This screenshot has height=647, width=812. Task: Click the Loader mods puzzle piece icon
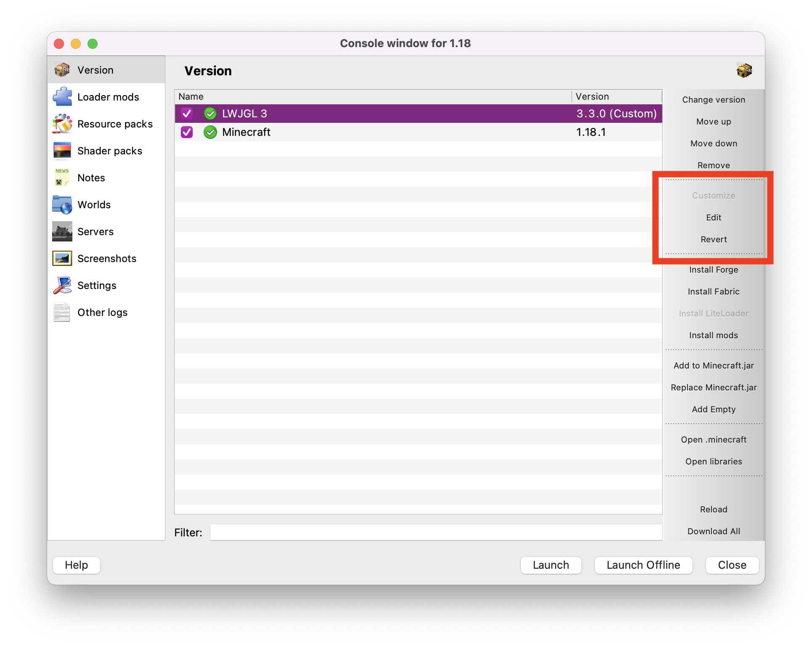62,97
